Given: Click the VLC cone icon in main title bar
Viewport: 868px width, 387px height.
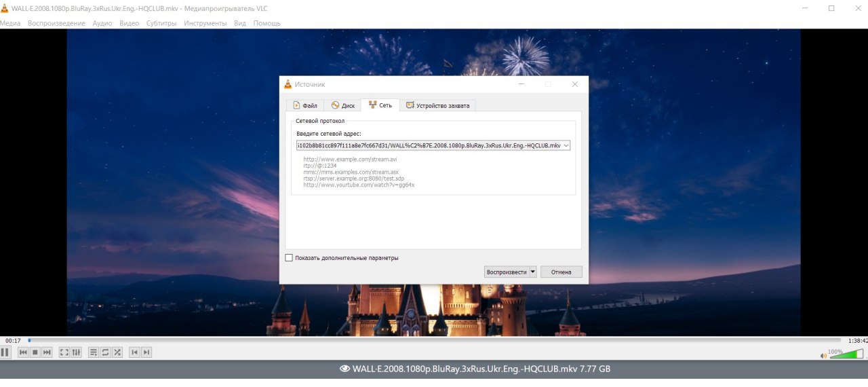Looking at the screenshot, I should point(5,7).
